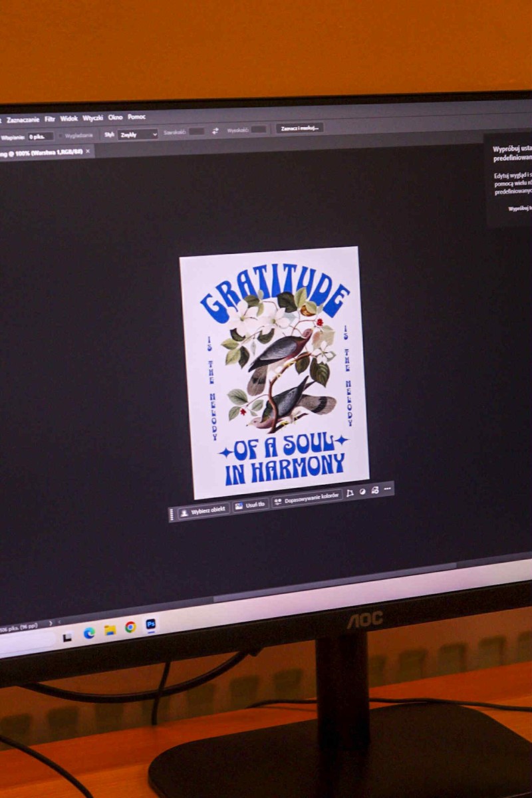Click the properties icon in contextual bar
This screenshot has width=532, height=798.
pos(375,490)
